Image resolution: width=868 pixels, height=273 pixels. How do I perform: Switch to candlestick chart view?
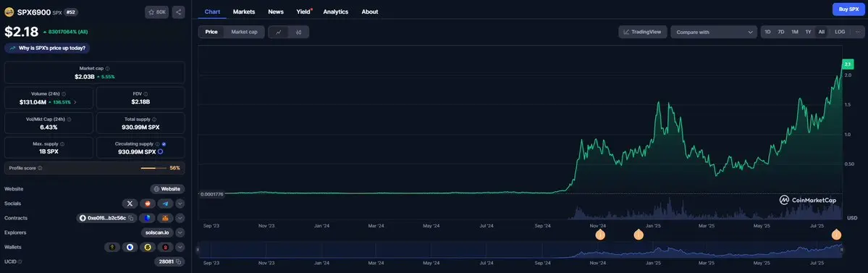(x=298, y=32)
